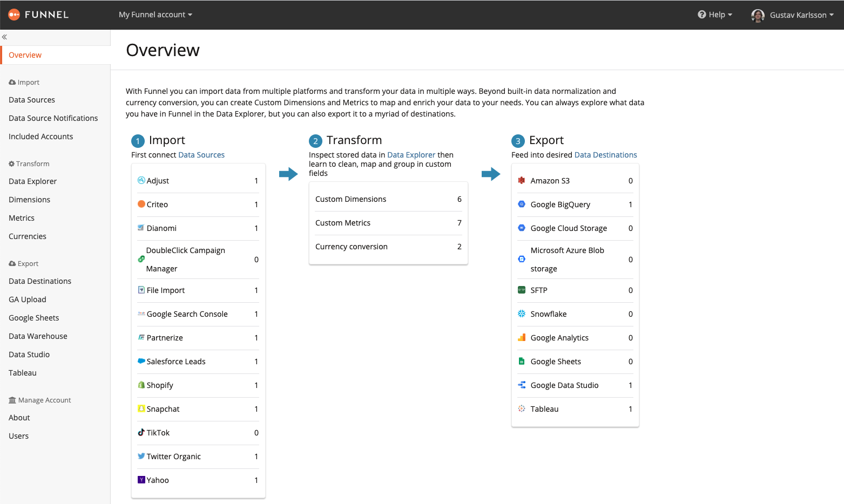Click the green SFTP icon
The height and width of the screenshot is (504, 844).
(522, 290)
